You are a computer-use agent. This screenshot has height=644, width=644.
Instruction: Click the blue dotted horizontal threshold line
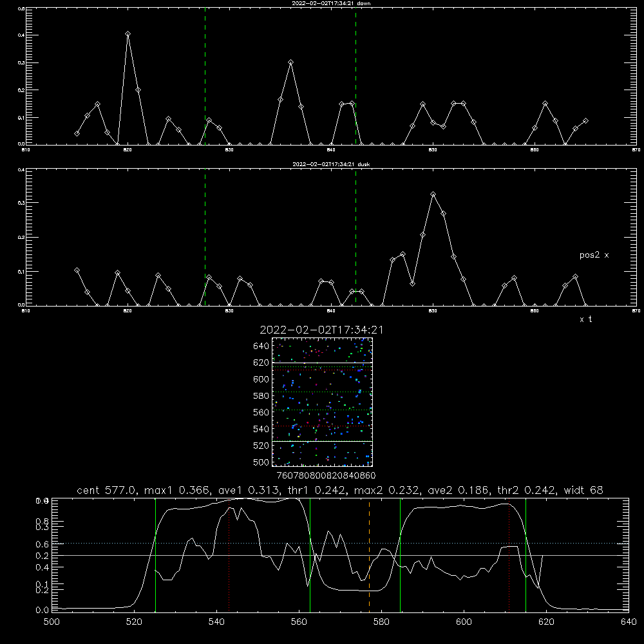point(340,544)
